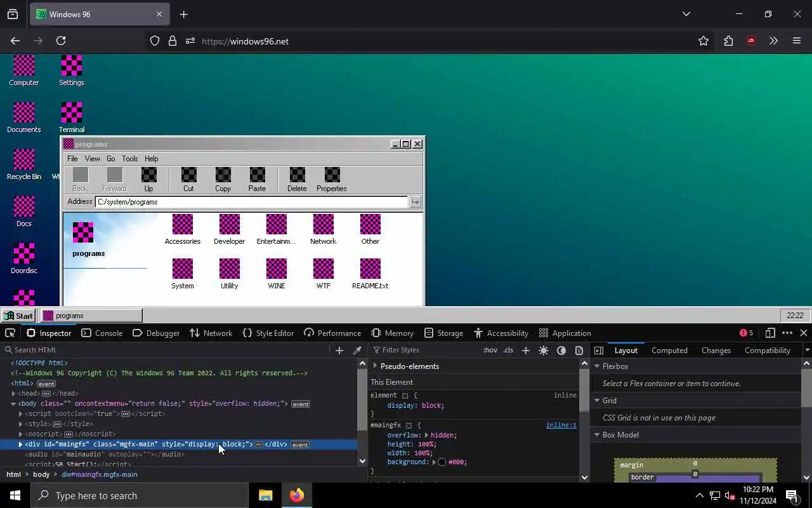Select the Utility folder

230,274
